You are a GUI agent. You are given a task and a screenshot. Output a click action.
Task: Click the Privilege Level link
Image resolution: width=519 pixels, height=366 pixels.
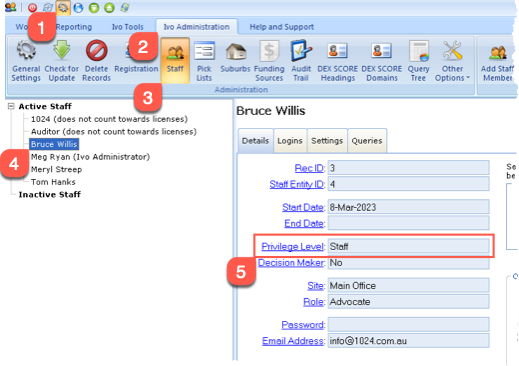[x=293, y=247]
